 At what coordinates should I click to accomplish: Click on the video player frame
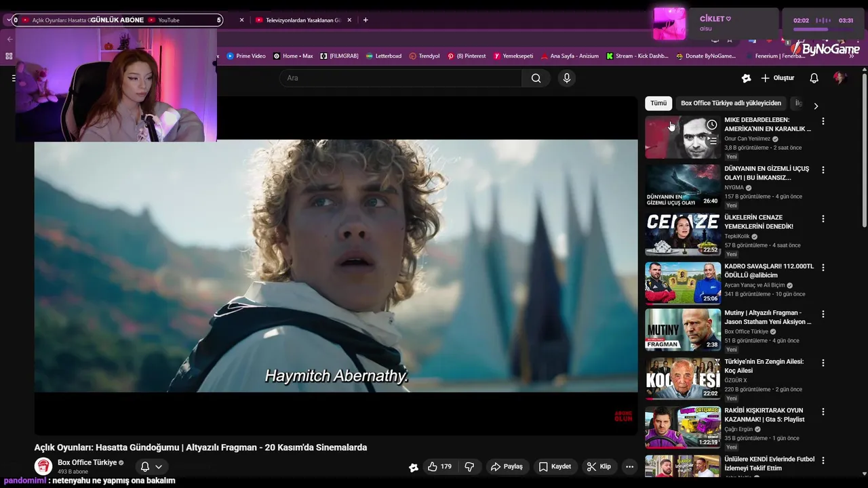point(336,266)
